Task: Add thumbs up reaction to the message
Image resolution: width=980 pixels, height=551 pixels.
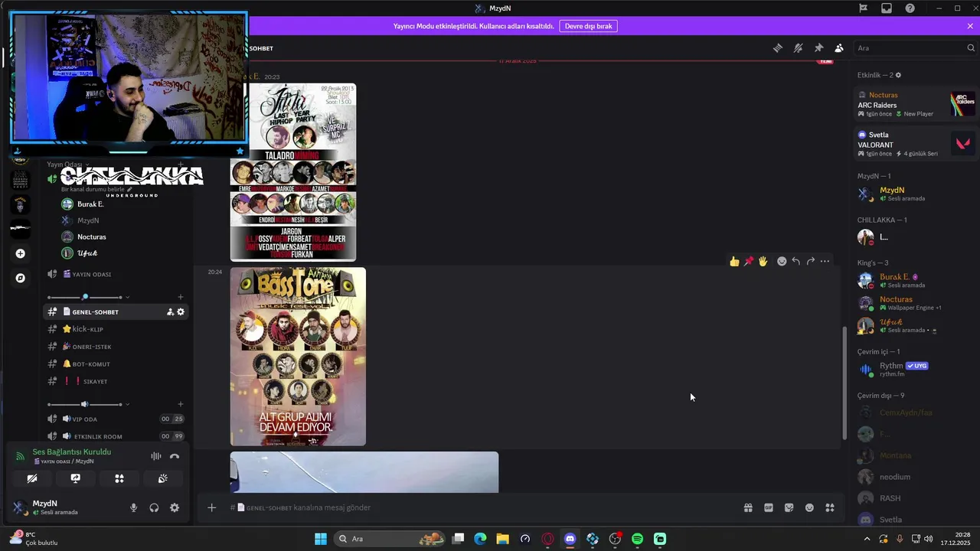Action: pos(734,261)
